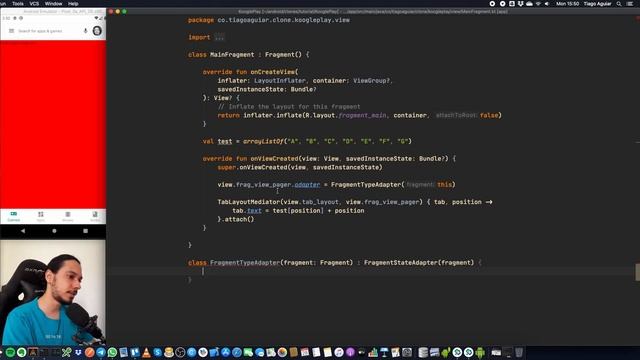Open OBS Studio from the dock

[180, 352]
